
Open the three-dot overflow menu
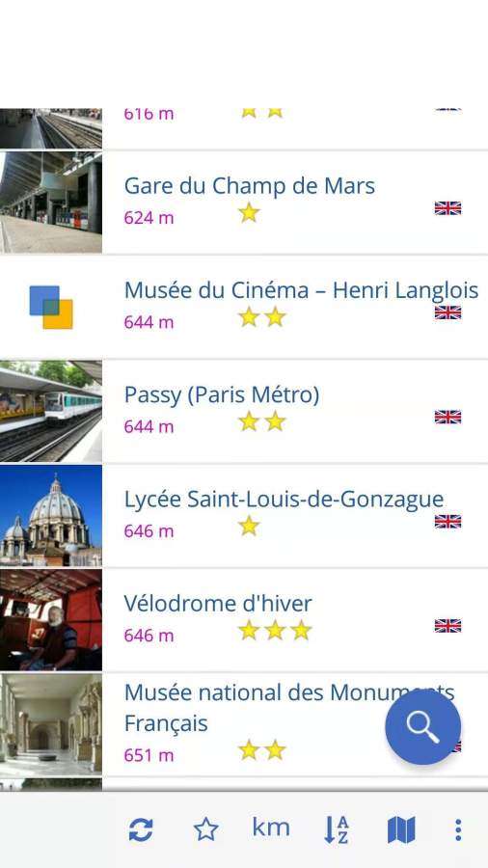tap(458, 829)
